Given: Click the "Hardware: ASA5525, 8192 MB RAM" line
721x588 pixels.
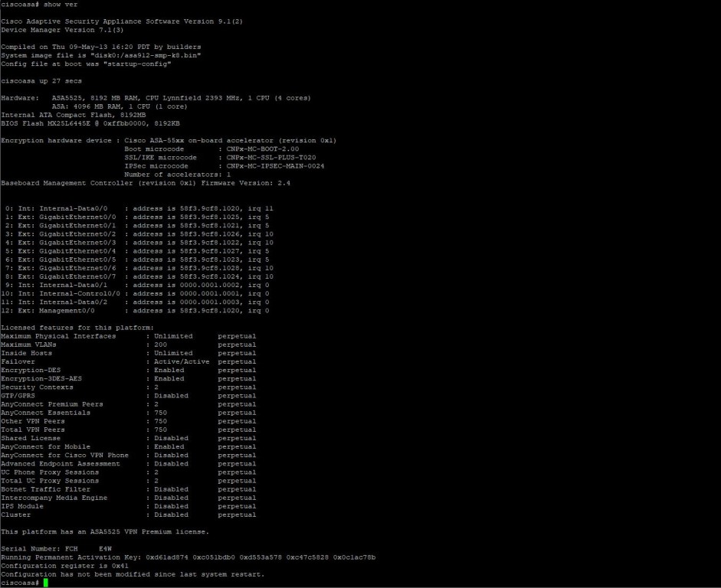Looking at the screenshot, I should pos(156,98).
